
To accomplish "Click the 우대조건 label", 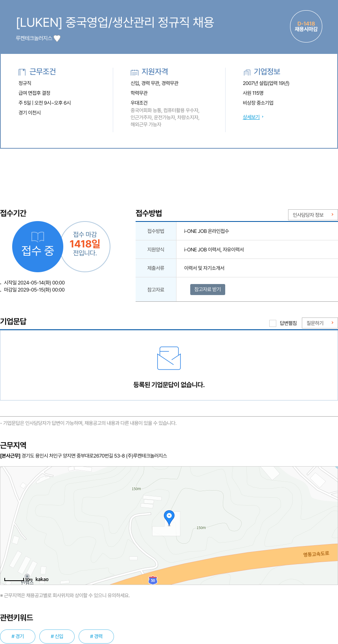I will pyautogui.click(x=139, y=103).
